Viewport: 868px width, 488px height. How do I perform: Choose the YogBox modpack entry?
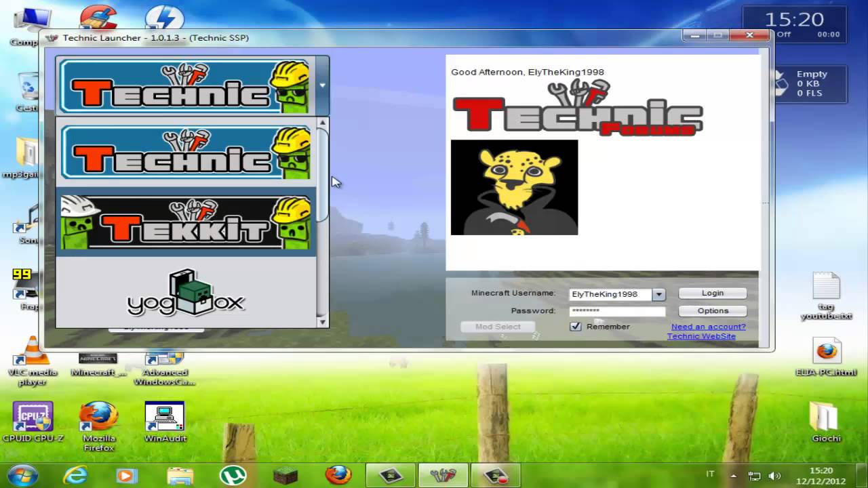pos(185,293)
